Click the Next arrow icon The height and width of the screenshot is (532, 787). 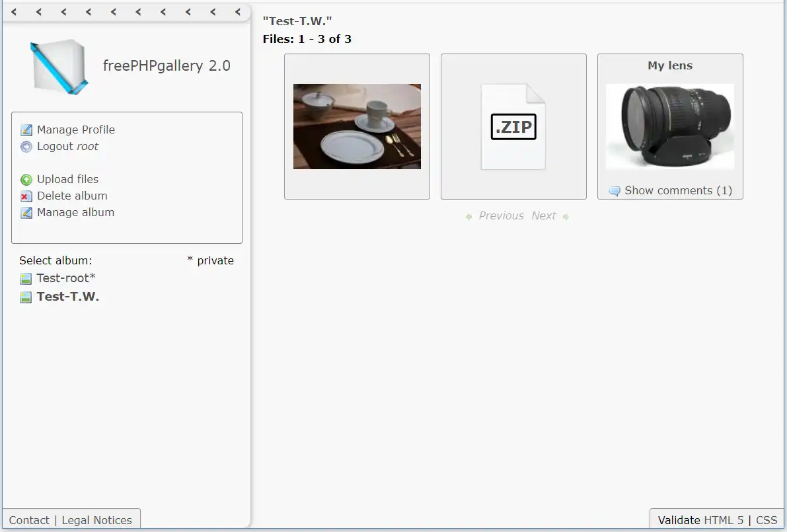(566, 217)
